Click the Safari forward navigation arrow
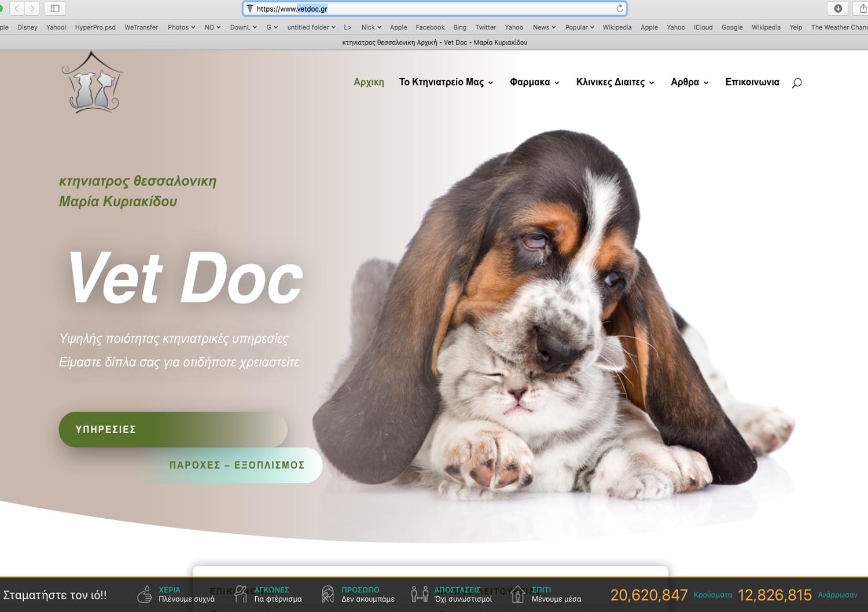Screen dimensions: 868x612 (32, 8)
